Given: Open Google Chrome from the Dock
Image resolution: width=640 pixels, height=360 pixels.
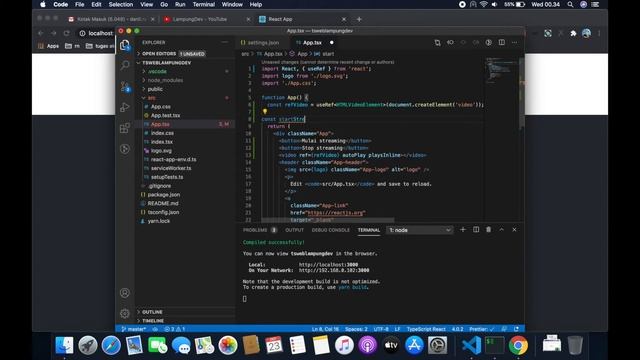Looking at the screenshot, I should click(x=518, y=345).
